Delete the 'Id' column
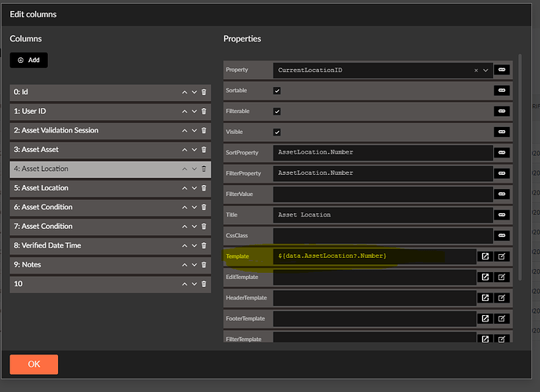 click(204, 93)
